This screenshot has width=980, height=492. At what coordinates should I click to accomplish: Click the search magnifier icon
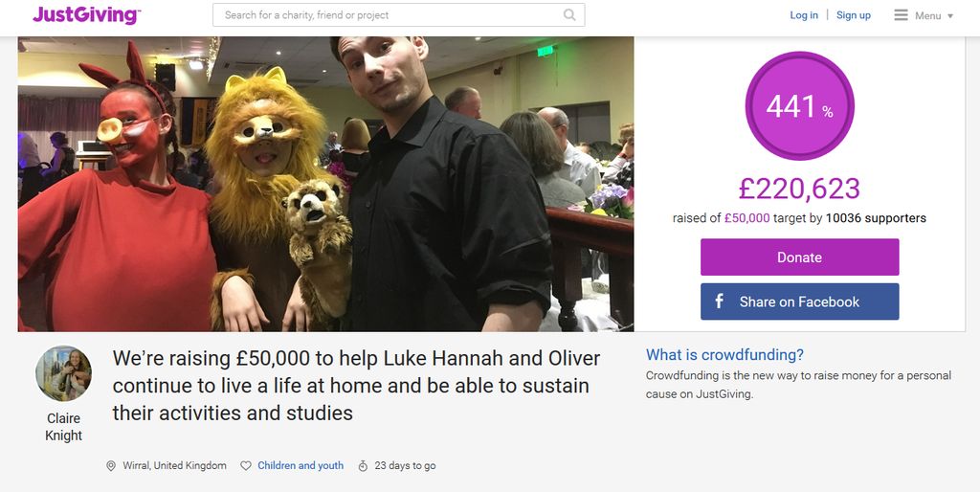click(569, 15)
